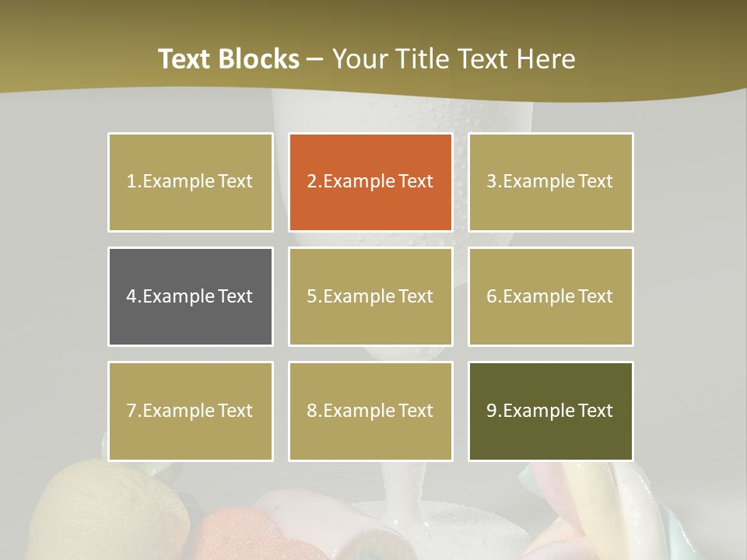Viewport: 747px width, 560px height.
Task: Pick the '5.Example Text' center block
Action: (x=370, y=296)
